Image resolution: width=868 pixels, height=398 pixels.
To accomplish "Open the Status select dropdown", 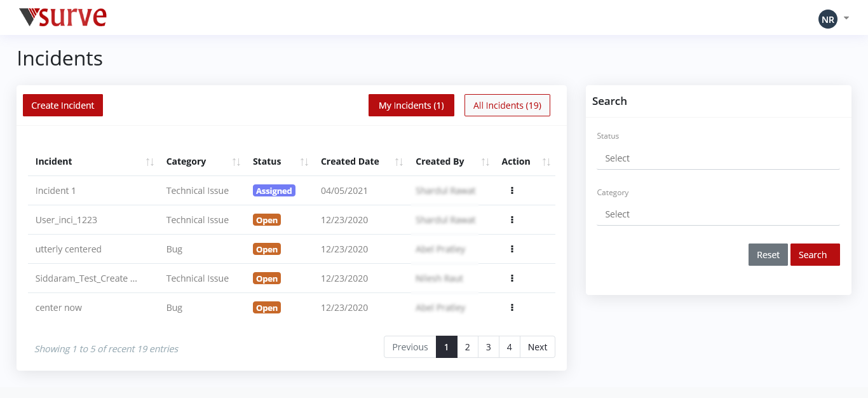I will click(718, 158).
